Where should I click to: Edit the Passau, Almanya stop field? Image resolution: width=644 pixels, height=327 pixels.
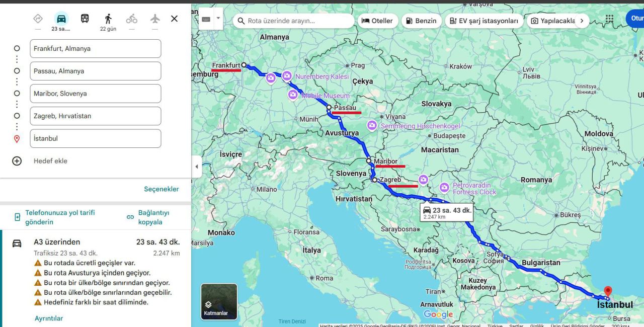pyautogui.click(x=96, y=71)
